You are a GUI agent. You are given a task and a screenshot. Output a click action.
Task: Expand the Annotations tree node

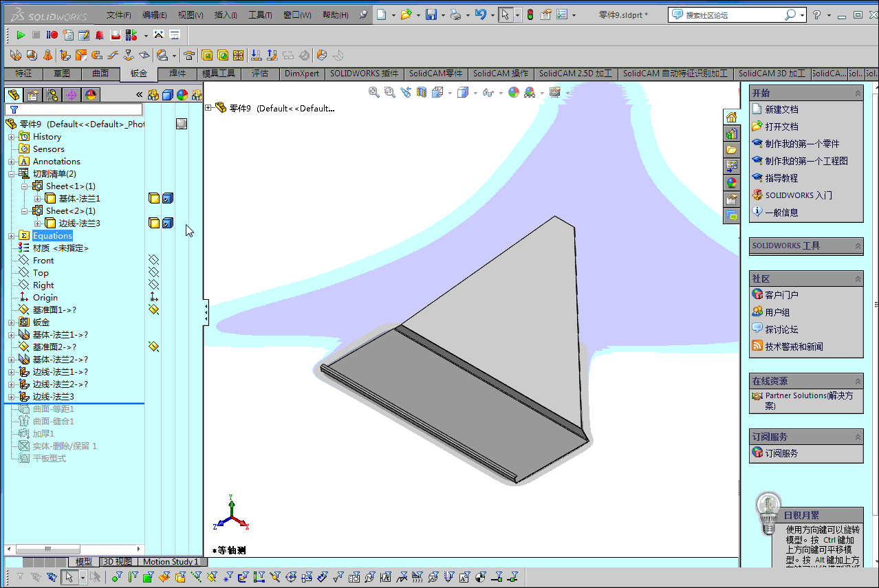(12, 162)
